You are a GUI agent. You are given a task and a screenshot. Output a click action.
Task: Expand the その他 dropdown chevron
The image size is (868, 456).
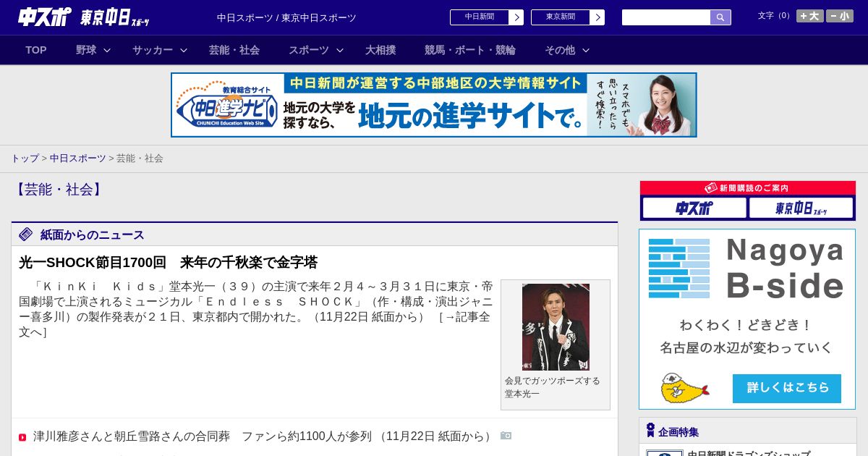coord(586,50)
